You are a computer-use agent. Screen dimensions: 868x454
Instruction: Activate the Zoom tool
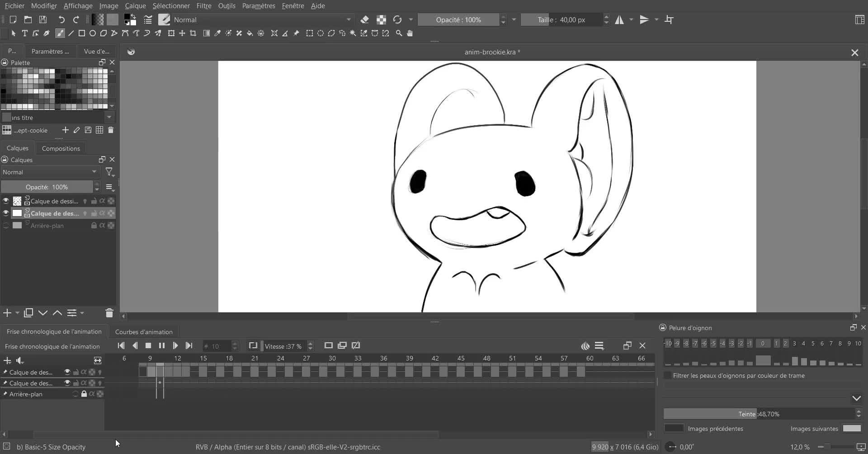click(399, 33)
